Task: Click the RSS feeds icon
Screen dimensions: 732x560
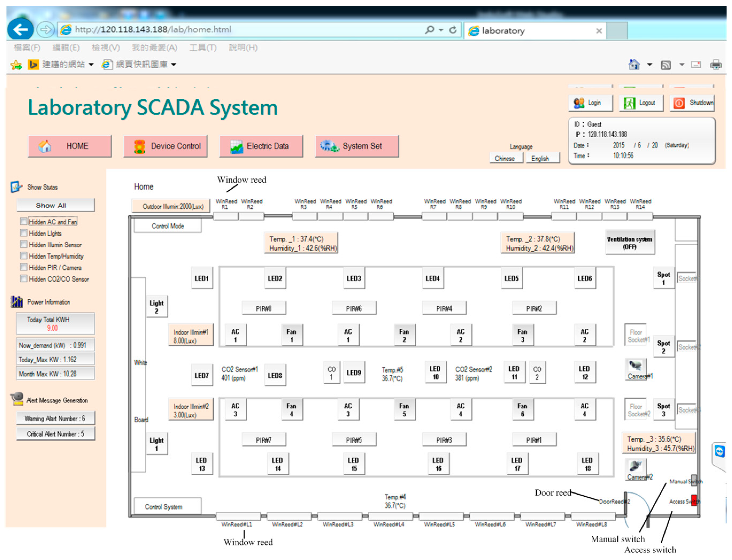Action: tap(666, 65)
